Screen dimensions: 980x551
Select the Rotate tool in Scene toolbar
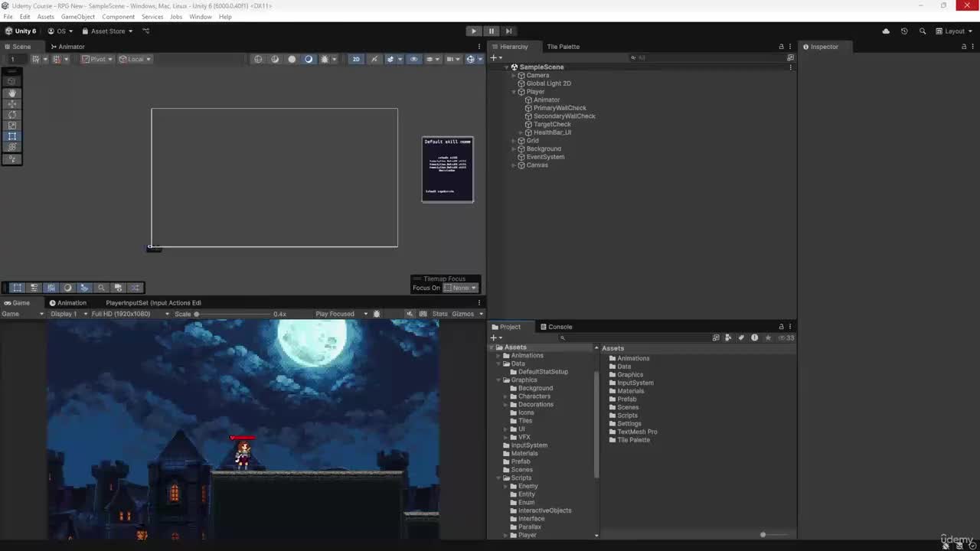pyautogui.click(x=12, y=114)
